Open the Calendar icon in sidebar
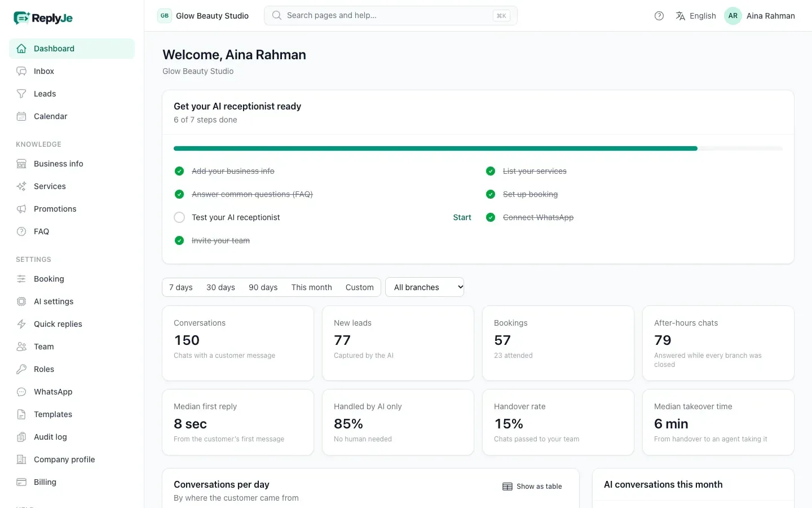 point(21,116)
